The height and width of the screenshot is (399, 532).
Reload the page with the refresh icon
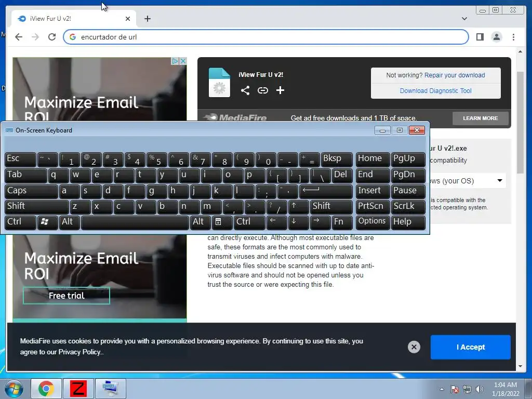[x=52, y=37]
